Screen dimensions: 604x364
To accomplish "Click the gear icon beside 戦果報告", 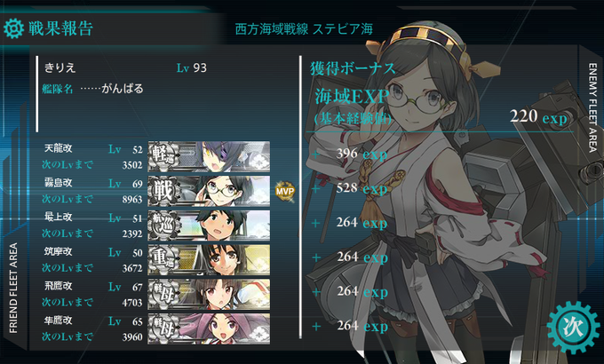I will click(x=13, y=28).
